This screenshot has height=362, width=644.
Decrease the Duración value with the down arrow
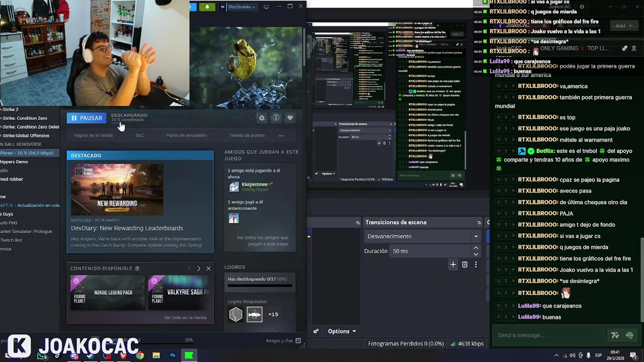(x=476, y=254)
